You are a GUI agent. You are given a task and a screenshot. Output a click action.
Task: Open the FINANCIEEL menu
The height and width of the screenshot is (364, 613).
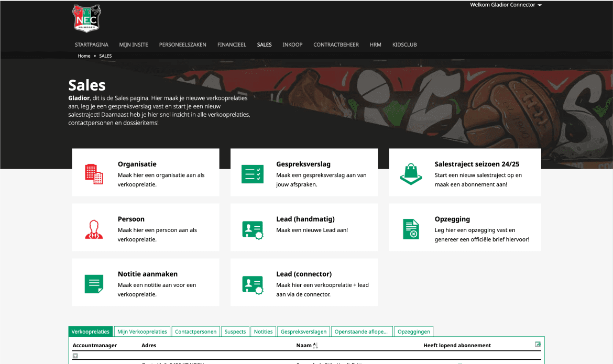coord(232,45)
